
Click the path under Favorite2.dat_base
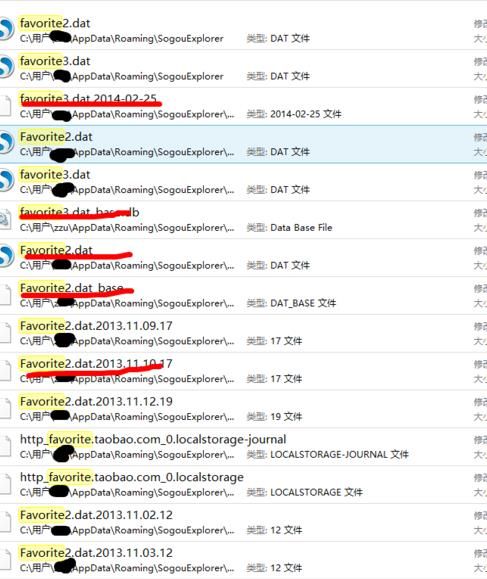pyautogui.click(x=127, y=304)
